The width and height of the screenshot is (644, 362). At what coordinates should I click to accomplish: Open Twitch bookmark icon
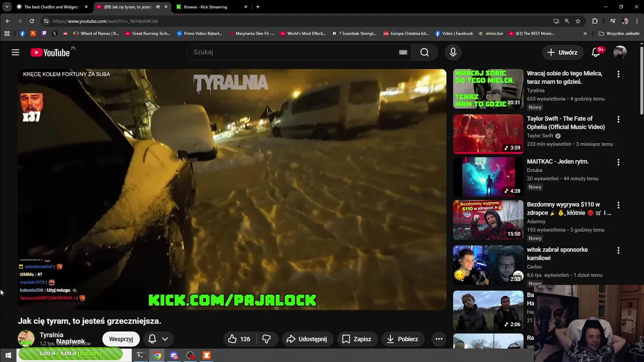(44, 34)
